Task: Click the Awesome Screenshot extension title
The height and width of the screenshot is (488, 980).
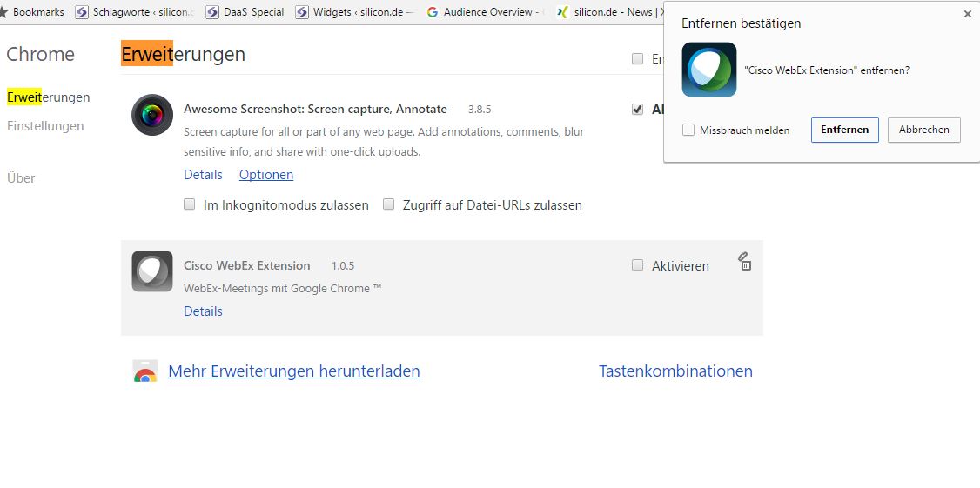Action: [315, 110]
